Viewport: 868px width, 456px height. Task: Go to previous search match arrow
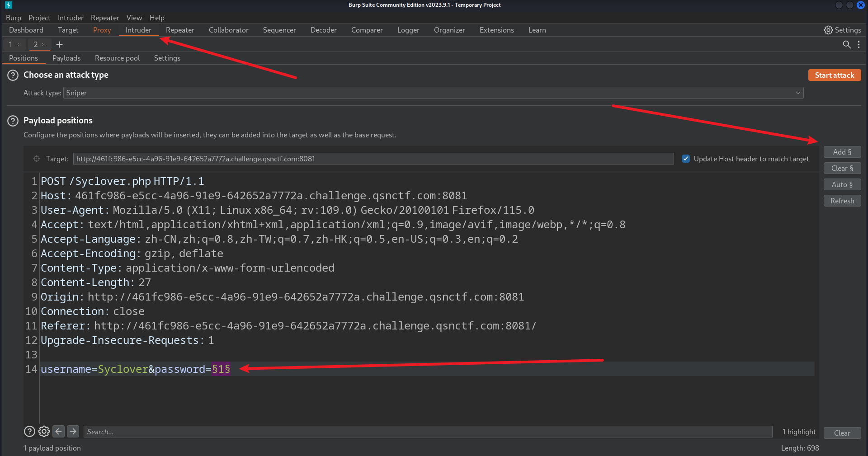click(58, 432)
